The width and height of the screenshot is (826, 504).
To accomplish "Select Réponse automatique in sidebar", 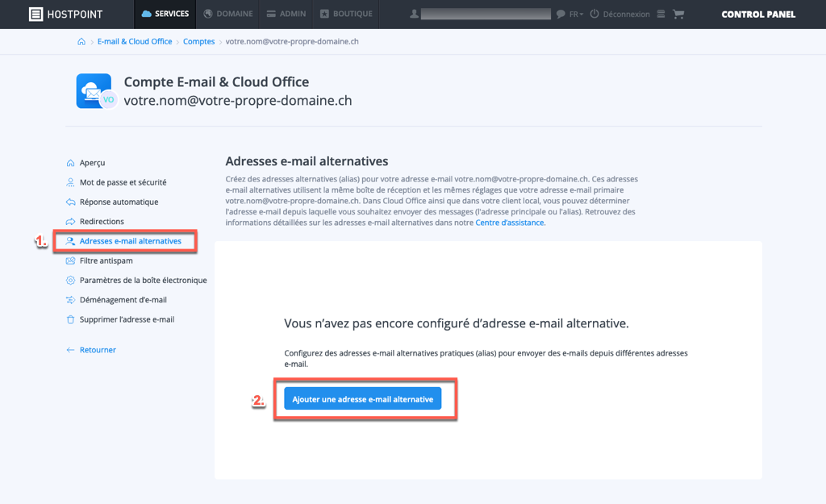I will click(119, 202).
